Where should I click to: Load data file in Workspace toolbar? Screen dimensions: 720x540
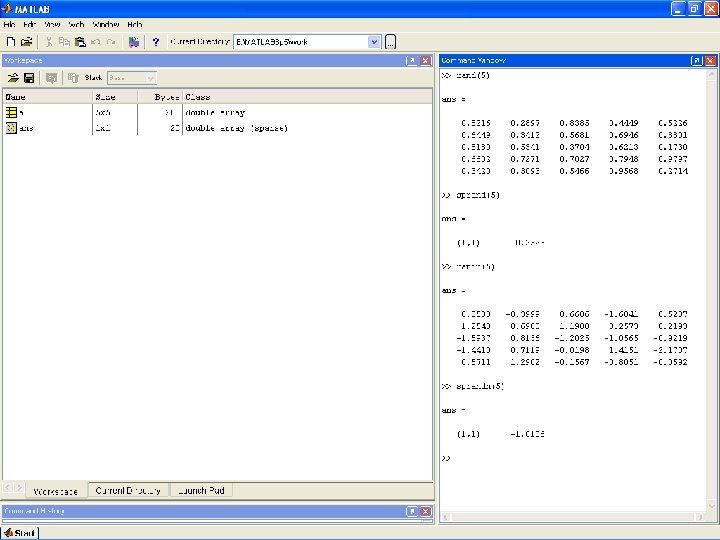click(13, 78)
